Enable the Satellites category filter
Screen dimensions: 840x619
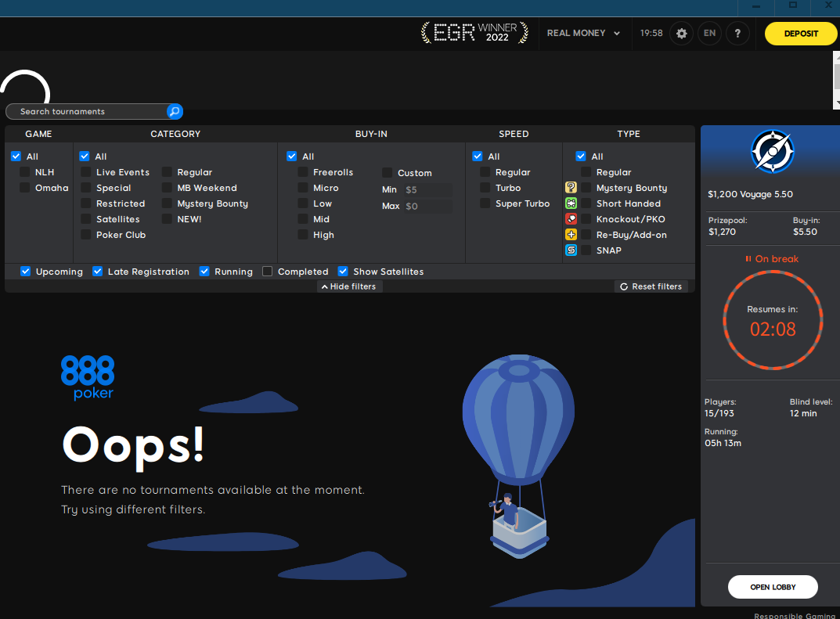click(x=85, y=219)
